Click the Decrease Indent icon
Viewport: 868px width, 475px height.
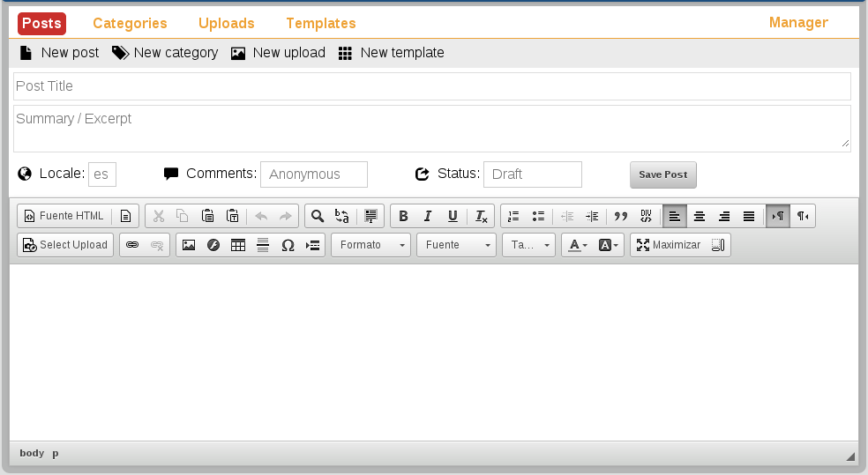click(x=567, y=216)
